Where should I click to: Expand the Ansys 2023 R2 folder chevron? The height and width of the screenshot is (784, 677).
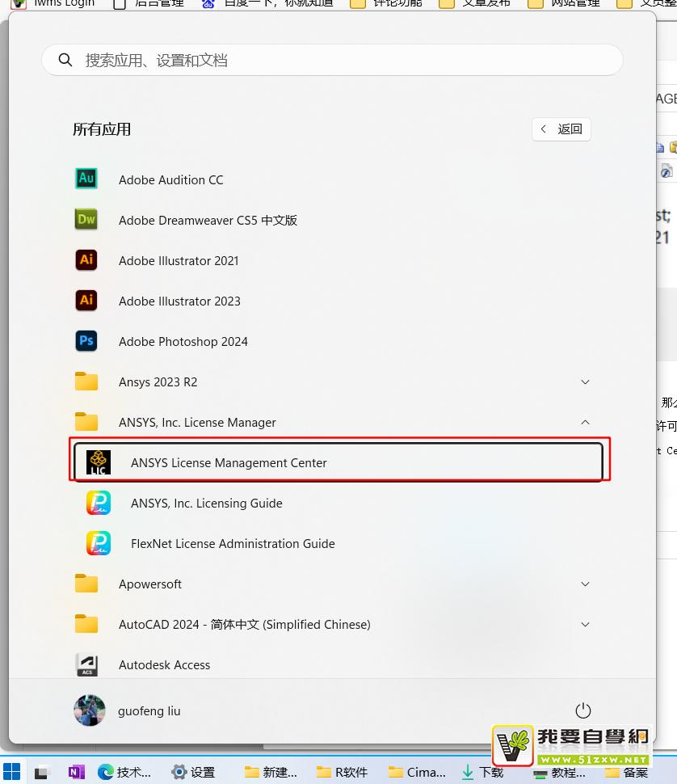(585, 381)
